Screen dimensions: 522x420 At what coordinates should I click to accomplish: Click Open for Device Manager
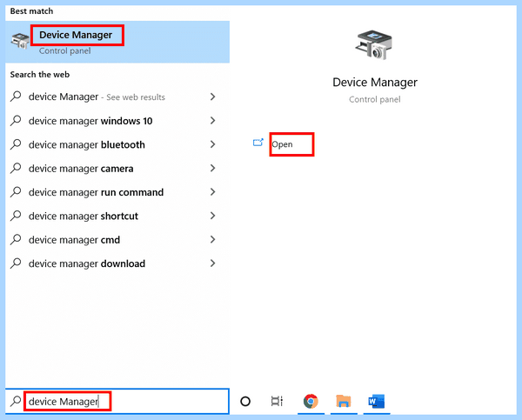click(282, 144)
